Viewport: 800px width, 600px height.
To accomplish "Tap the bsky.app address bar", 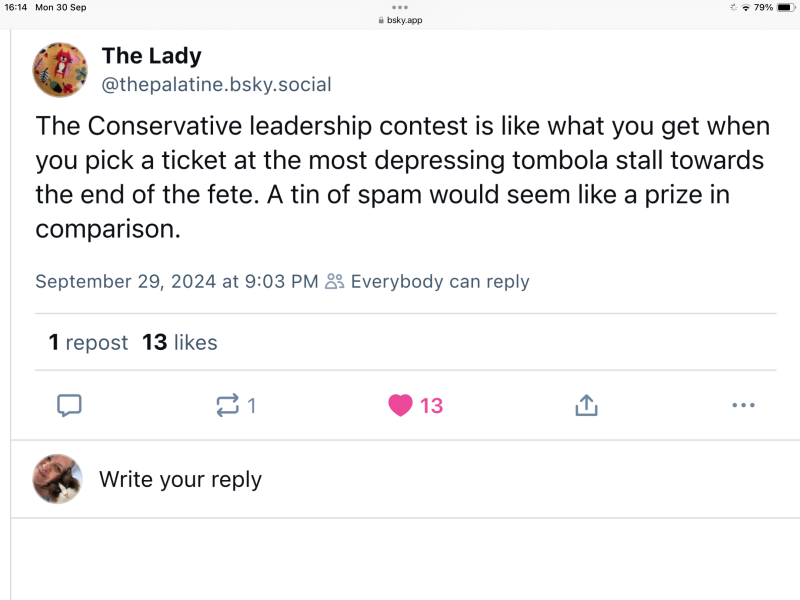I will 400,20.
